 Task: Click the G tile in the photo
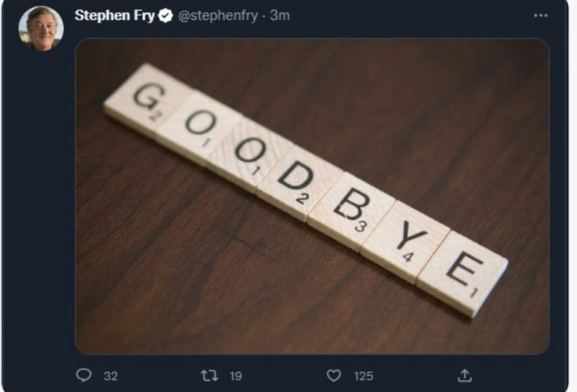(x=147, y=98)
